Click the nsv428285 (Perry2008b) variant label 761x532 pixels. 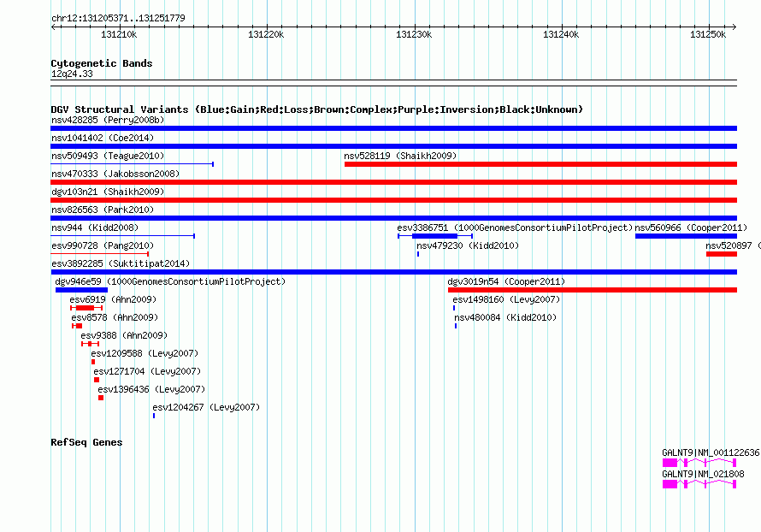tap(108, 120)
